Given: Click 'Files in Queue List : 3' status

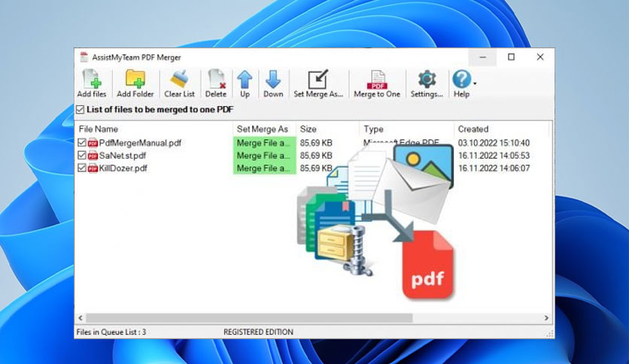Looking at the screenshot, I should (111, 332).
